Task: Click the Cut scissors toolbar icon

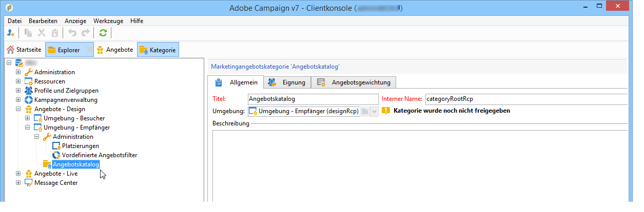Action: (x=42, y=33)
